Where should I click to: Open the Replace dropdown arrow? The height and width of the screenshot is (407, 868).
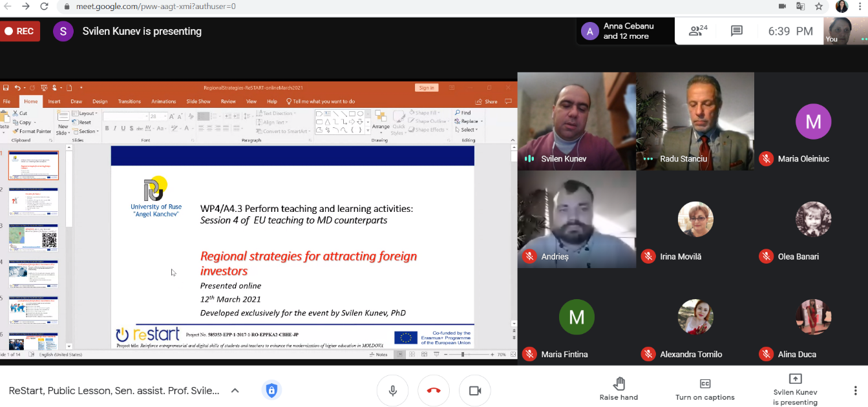(481, 121)
